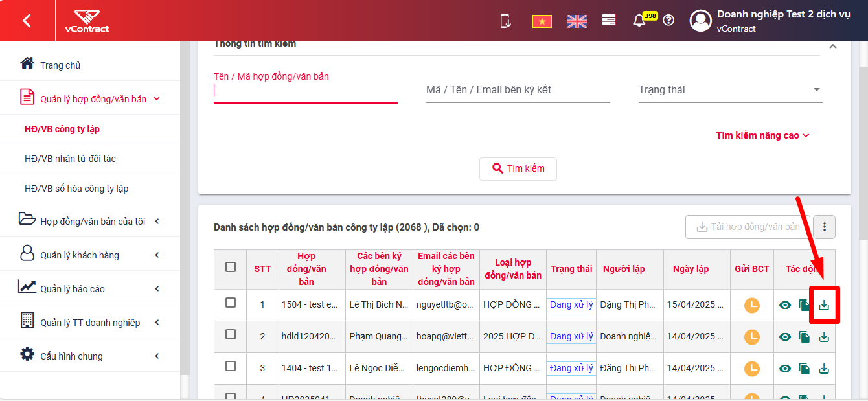View contract details in row 3

pyautogui.click(x=785, y=369)
